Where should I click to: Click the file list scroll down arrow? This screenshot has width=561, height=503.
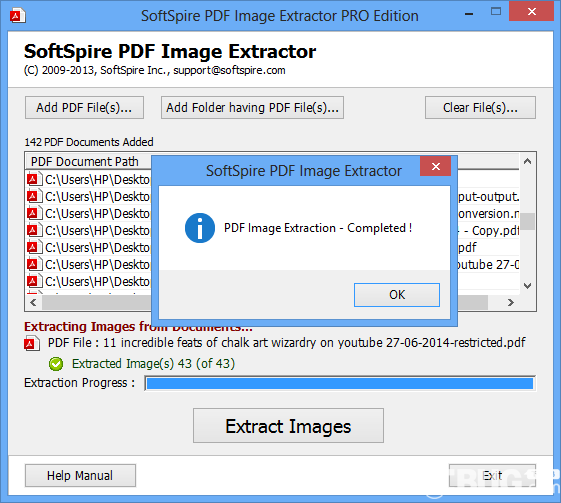click(527, 285)
